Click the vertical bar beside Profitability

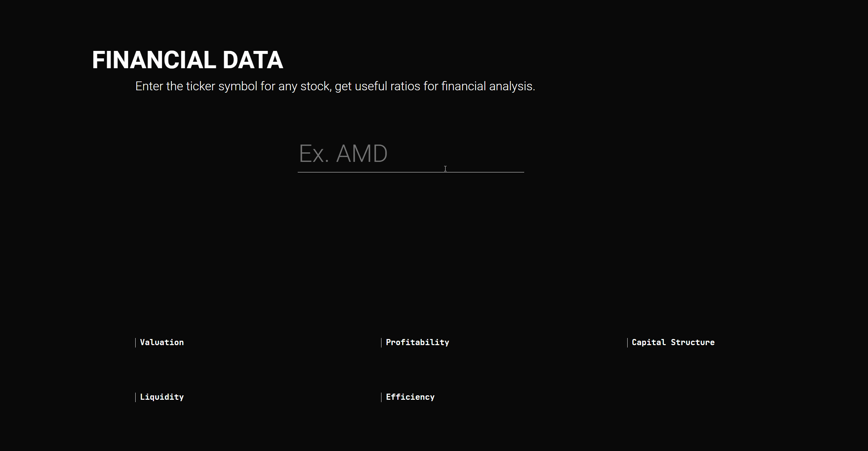point(381,342)
